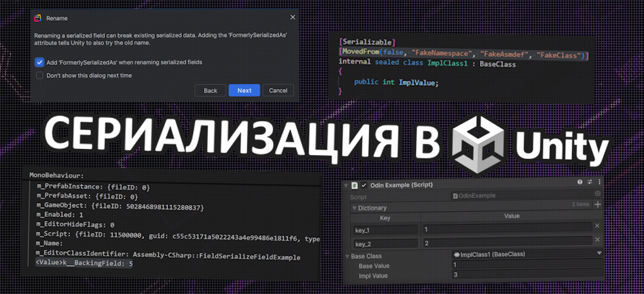
Task: Click the value field of key_2
Action: (507, 242)
